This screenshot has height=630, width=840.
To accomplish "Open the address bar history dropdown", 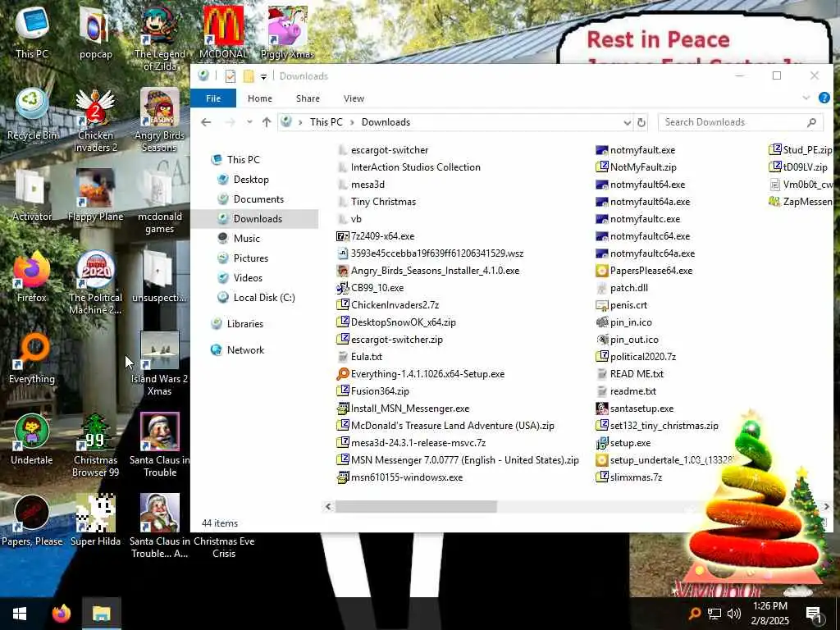I will click(628, 123).
